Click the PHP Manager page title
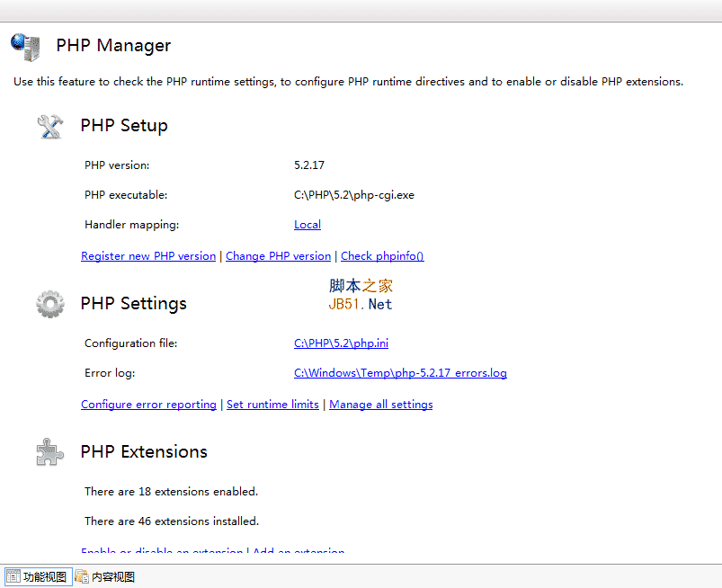Viewport: 722px width, 588px height. [x=113, y=46]
